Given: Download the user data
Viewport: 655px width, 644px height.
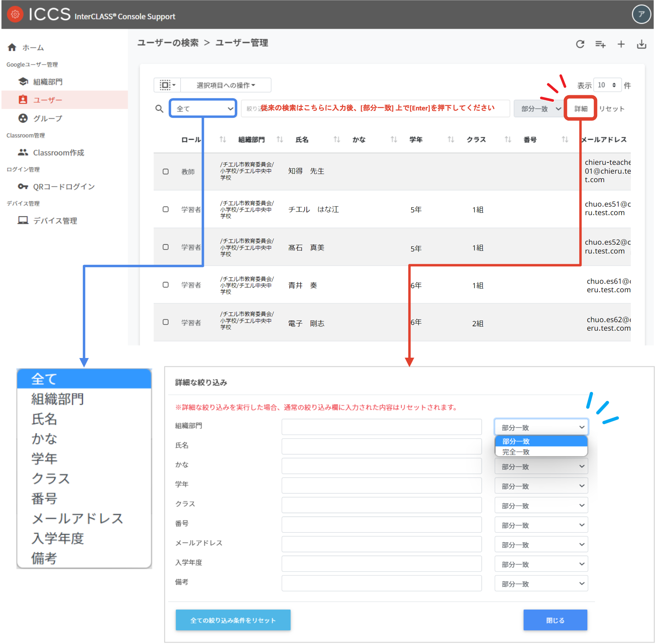Looking at the screenshot, I should [x=641, y=44].
